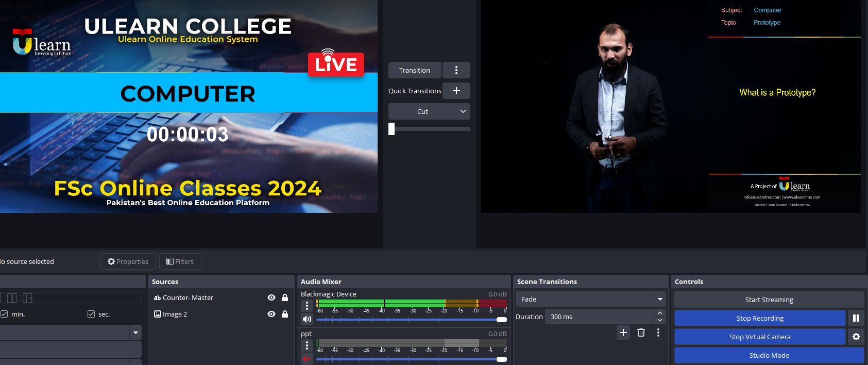Open the Blackmagic Device audio options menu

click(307, 306)
